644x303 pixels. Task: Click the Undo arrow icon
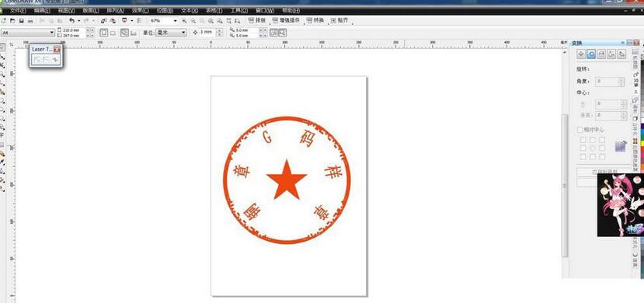[x=72, y=20]
